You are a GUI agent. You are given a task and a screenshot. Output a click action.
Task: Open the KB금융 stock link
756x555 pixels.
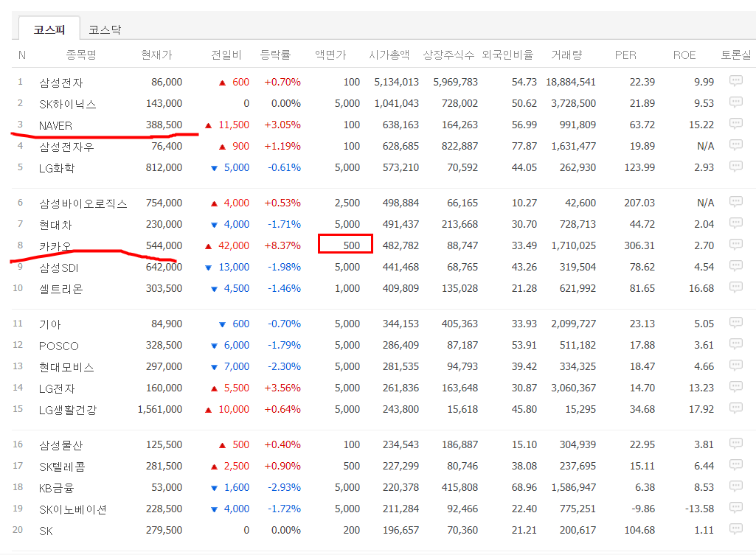click(x=56, y=488)
